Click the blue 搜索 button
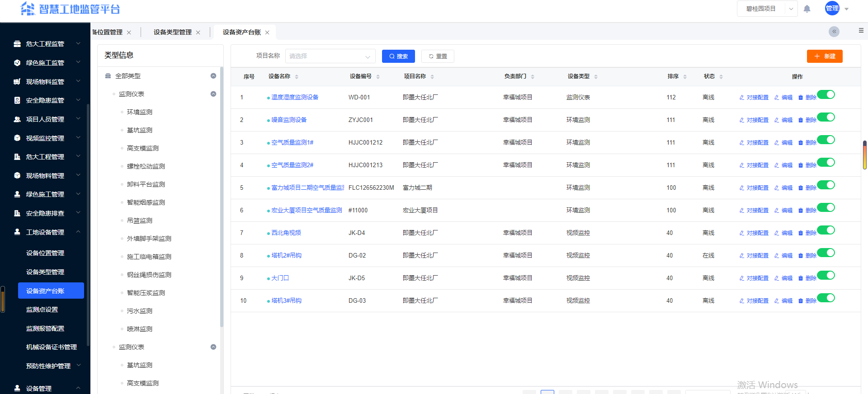The height and width of the screenshot is (394, 868). click(x=398, y=56)
